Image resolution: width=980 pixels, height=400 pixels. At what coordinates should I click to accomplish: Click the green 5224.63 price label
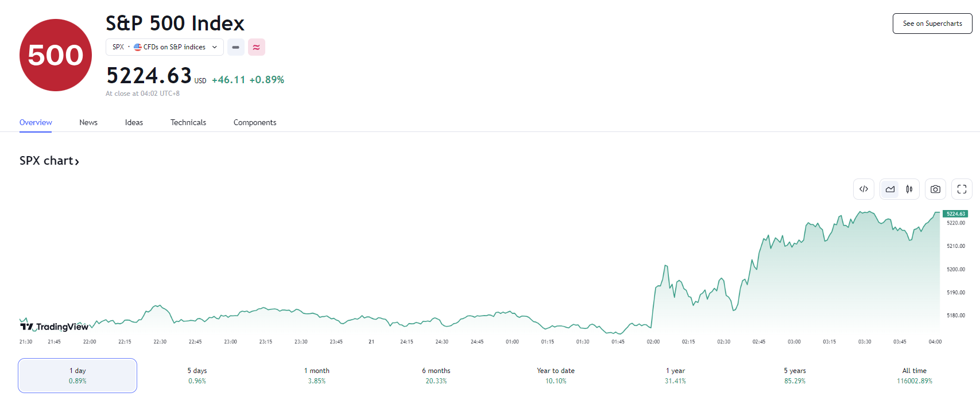point(955,213)
